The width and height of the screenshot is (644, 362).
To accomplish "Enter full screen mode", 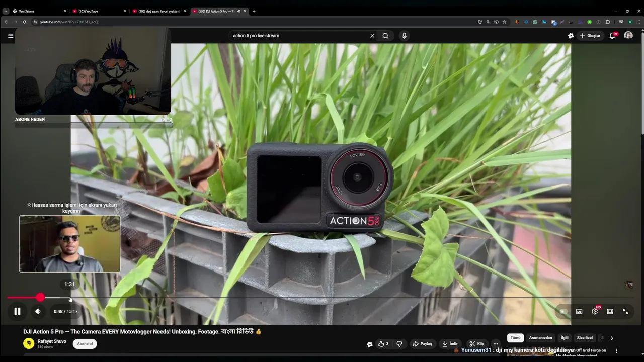I will coord(625,311).
